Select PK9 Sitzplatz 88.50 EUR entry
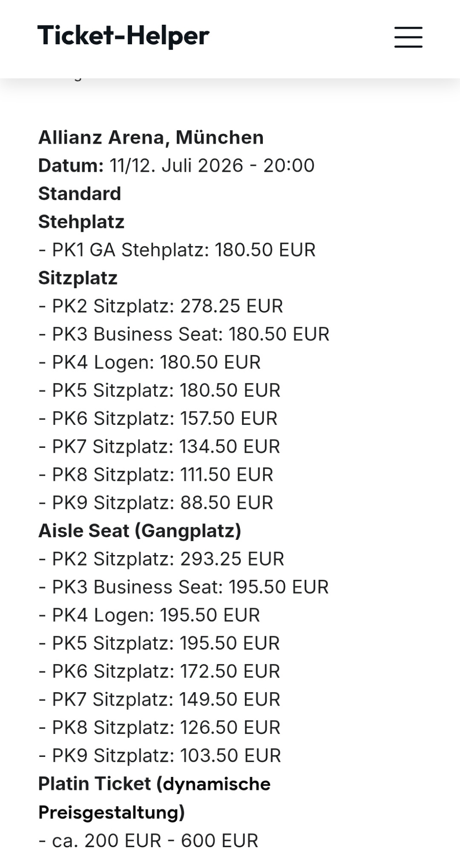This screenshot has height=868, width=460. 156,503
